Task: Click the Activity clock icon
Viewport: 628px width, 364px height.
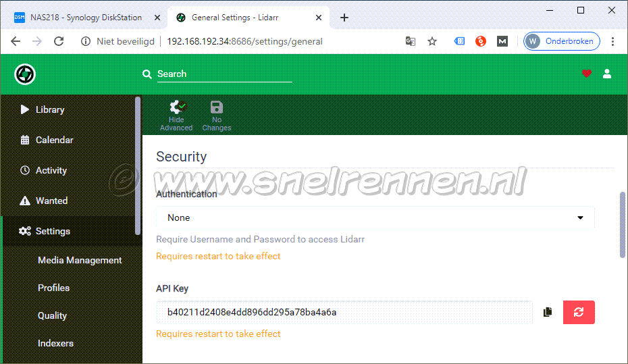Action: [25, 170]
